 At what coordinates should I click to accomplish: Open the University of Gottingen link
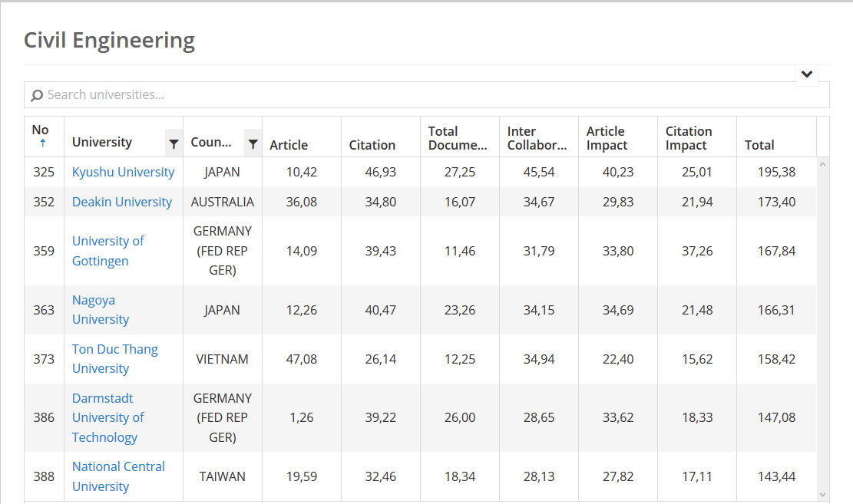107,251
